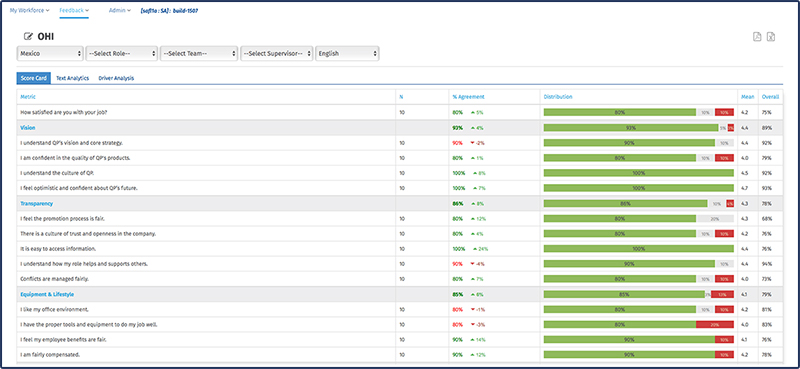Open the Select Team dropdown
The height and width of the screenshot is (369, 800).
click(x=199, y=53)
